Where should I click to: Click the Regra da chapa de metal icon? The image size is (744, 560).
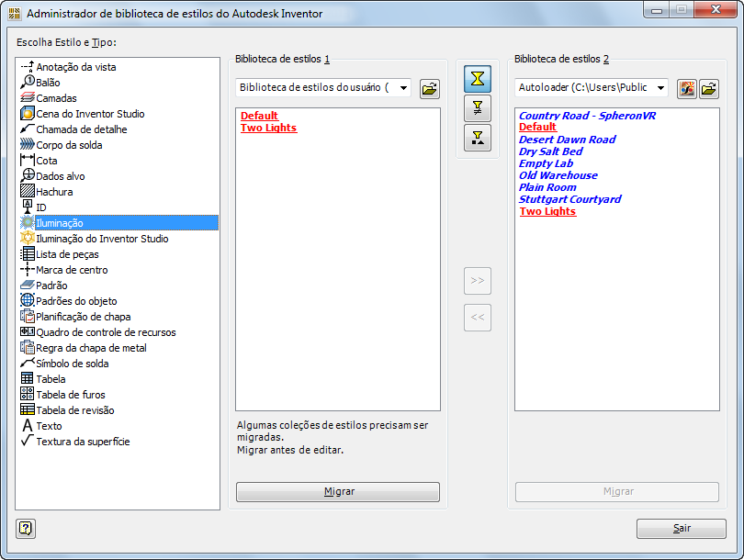(x=28, y=347)
